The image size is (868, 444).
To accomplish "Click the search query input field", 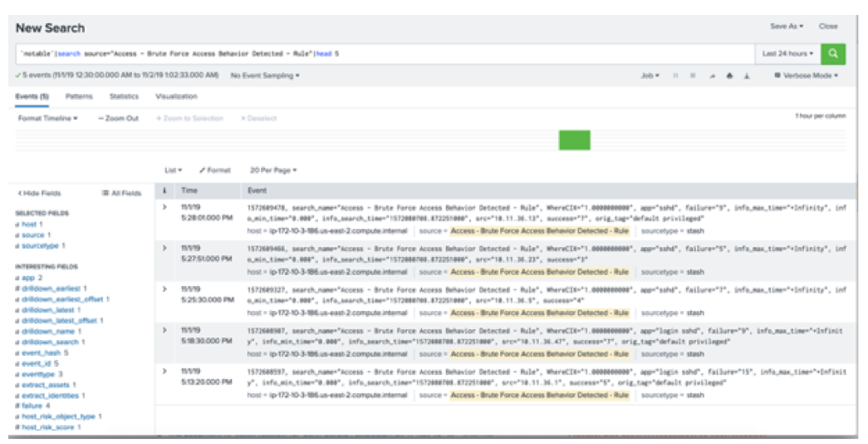I will 385,54.
